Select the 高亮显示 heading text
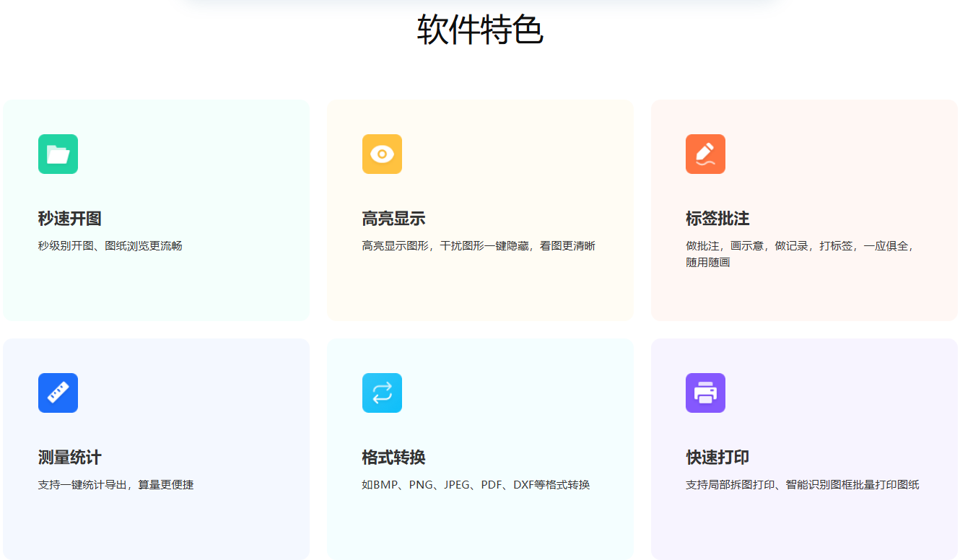This screenshot has height=560, width=960. pos(393,219)
